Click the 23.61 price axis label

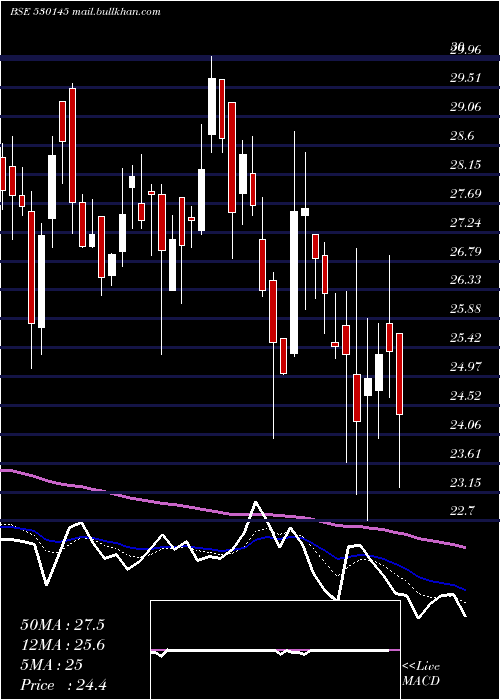pyautogui.click(x=466, y=454)
